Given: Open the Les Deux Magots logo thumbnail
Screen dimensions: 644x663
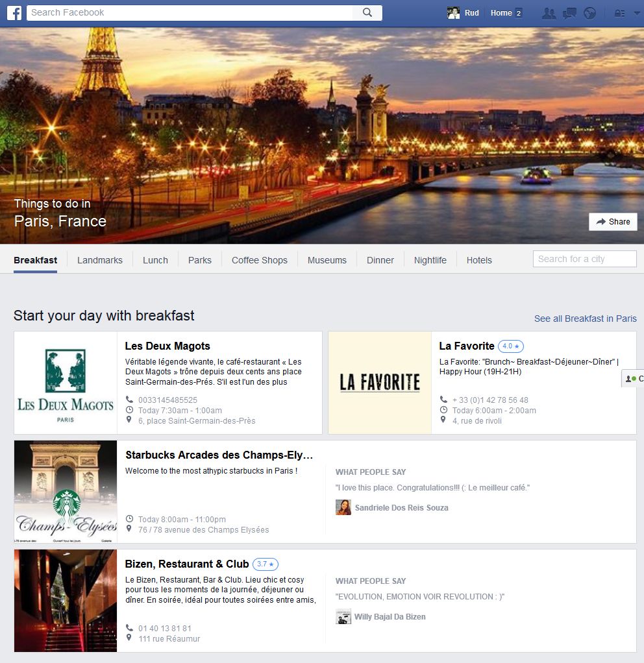Looking at the screenshot, I should coord(66,383).
